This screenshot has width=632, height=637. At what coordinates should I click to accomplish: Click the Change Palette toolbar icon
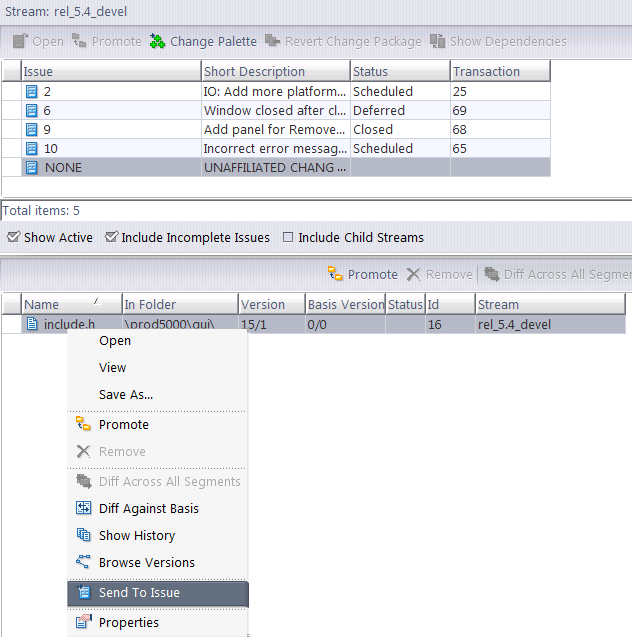tap(157, 41)
